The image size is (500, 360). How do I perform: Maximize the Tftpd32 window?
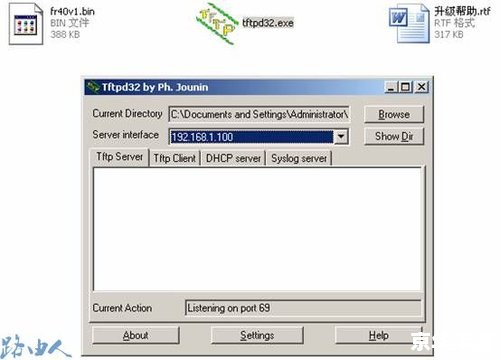pyautogui.click(x=405, y=87)
